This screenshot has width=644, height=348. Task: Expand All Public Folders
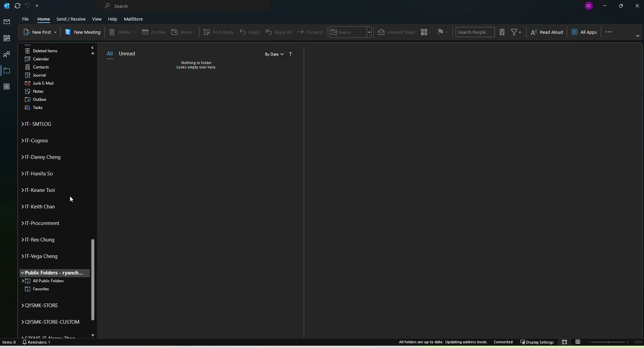click(x=23, y=281)
